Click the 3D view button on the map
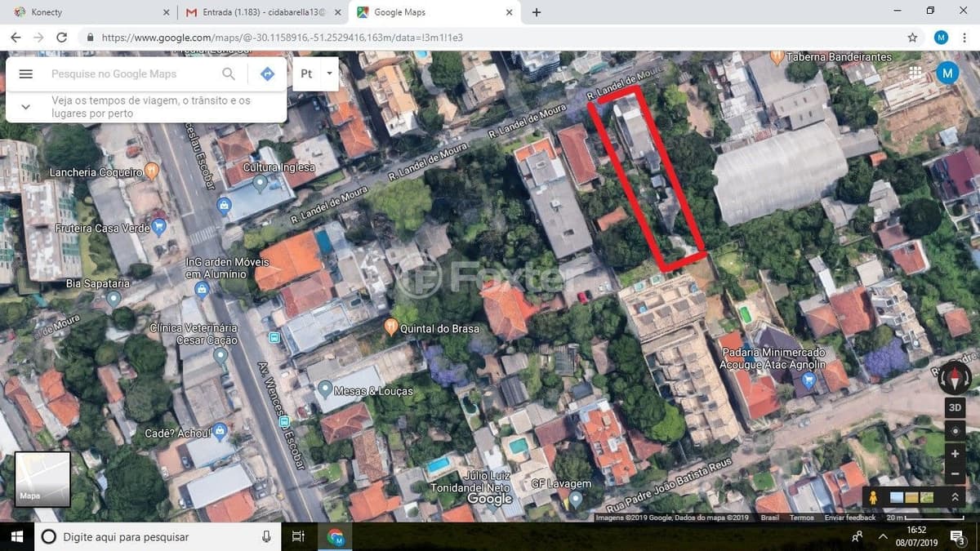The height and width of the screenshot is (551, 980). [x=955, y=407]
